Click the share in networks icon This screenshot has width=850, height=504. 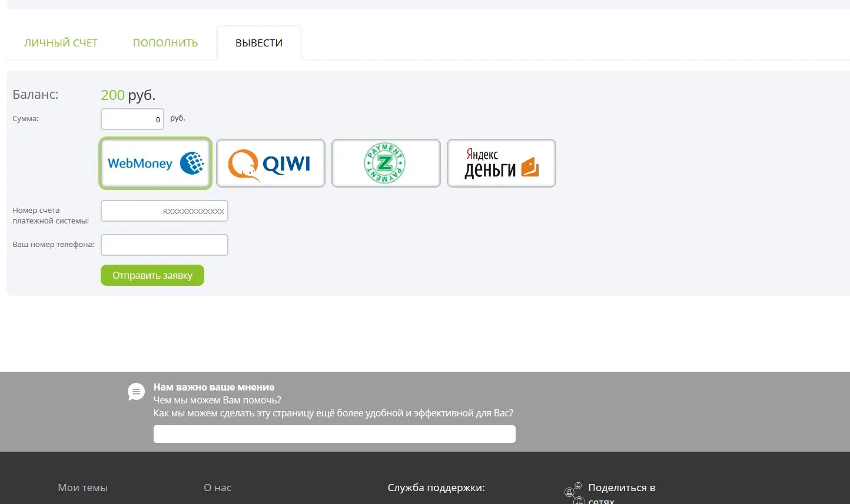click(574, 493)
